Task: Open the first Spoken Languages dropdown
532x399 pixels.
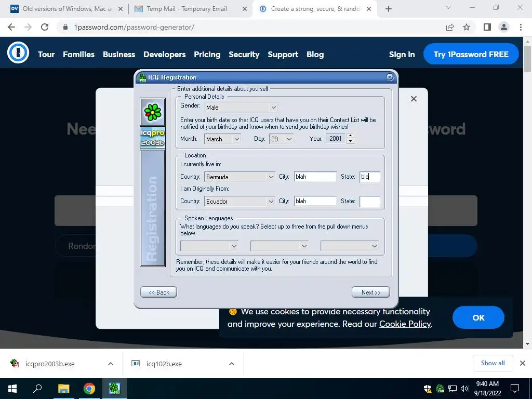Action: click(209, 246)
